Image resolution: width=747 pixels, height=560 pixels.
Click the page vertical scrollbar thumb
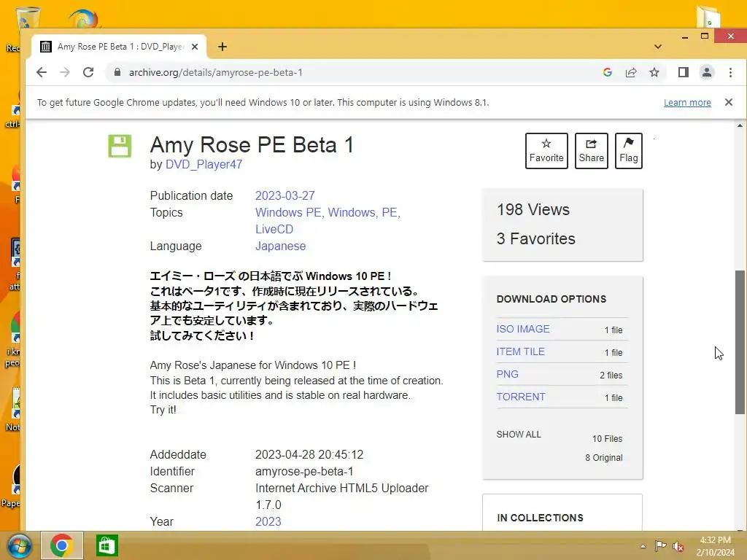click(740, 343)
